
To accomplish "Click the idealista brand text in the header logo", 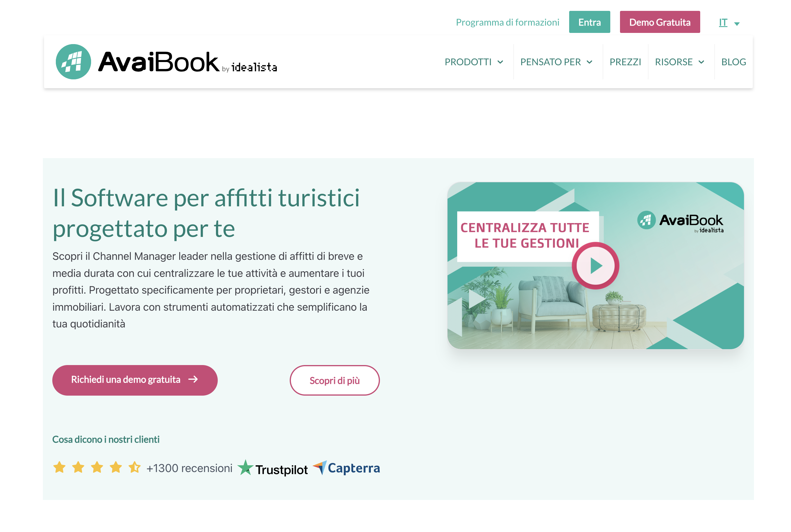I will (254, 67).
